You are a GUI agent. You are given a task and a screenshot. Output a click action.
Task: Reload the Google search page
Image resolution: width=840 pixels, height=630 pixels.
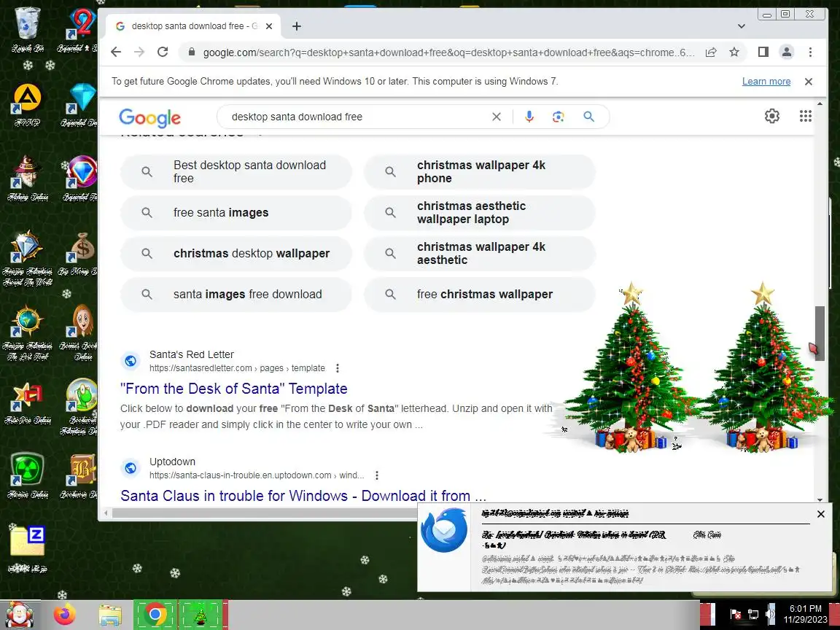pyautogui.click(x=163, y=52)
